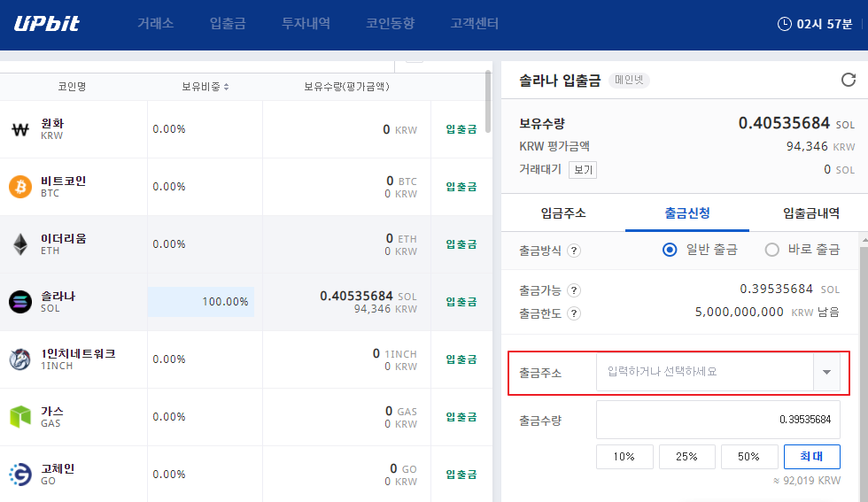Click the 솔라나 SOL coin icon
The image size is (868, 502).
point(20,302)
